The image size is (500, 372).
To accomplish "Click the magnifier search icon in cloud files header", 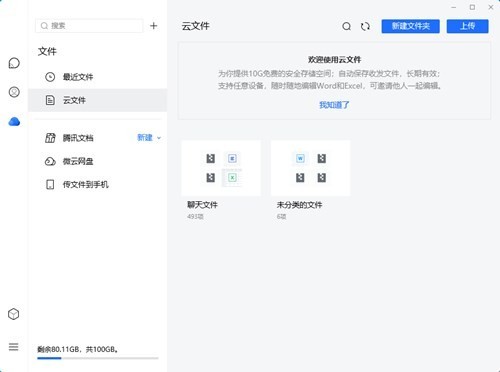I will pos(347,26).
